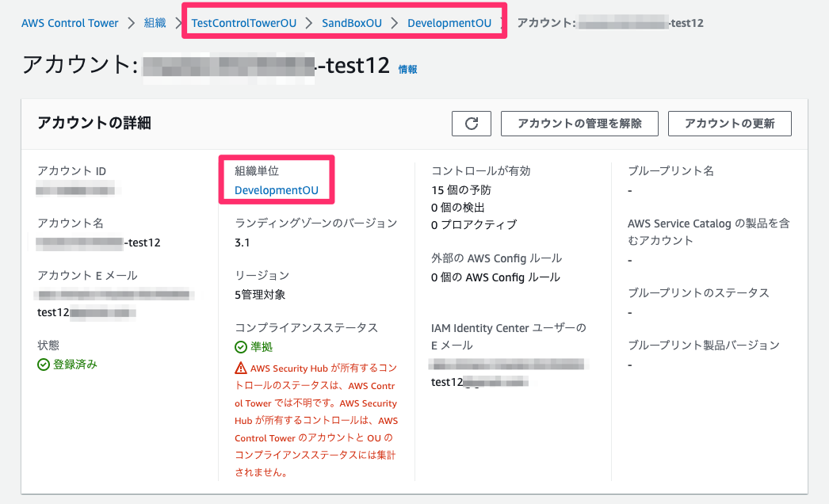Select the ブループリントのステータス label
829x504 pixels.
(698, 293)
